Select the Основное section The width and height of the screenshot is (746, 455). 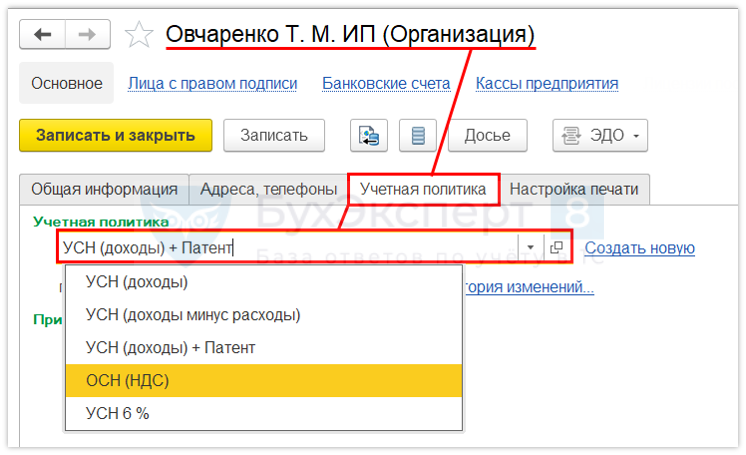67,83
